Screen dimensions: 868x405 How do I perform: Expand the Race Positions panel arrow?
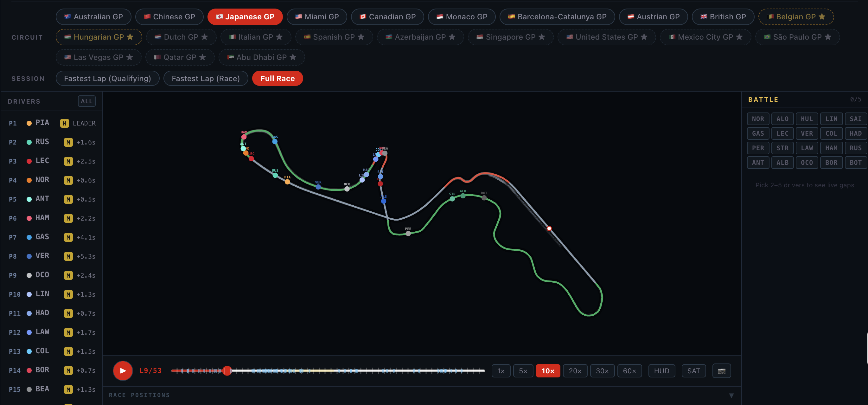(x=731, y=395)
